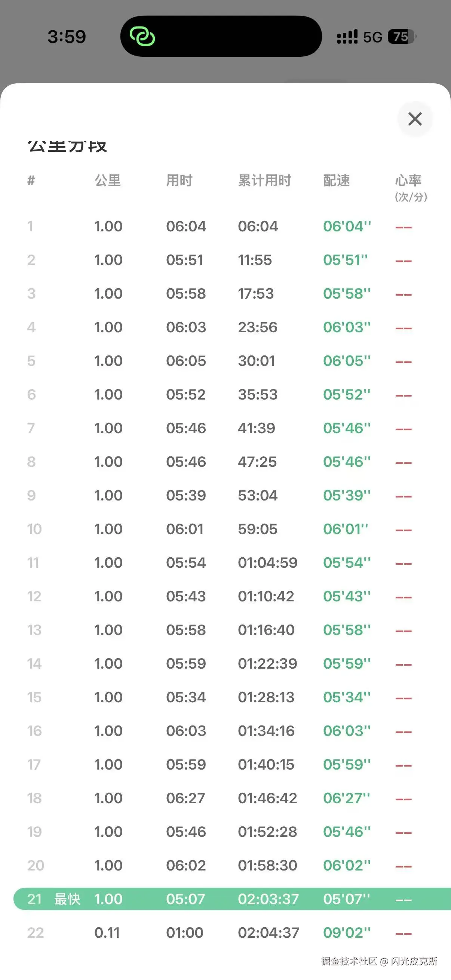This screenshot has height=980, width=451.
Task: Tap the 05'34'' pace for kilometer 15
Action: (346, 697)
